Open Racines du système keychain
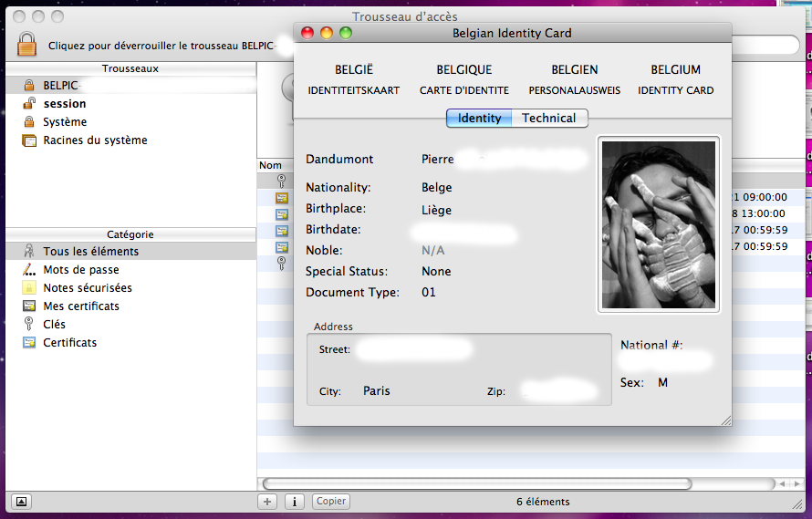 (x=95, y=140)
